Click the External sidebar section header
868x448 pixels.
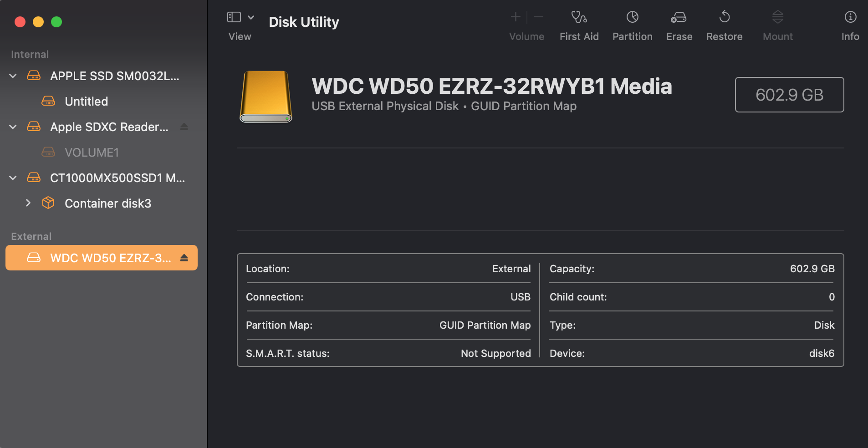point(31,237)
